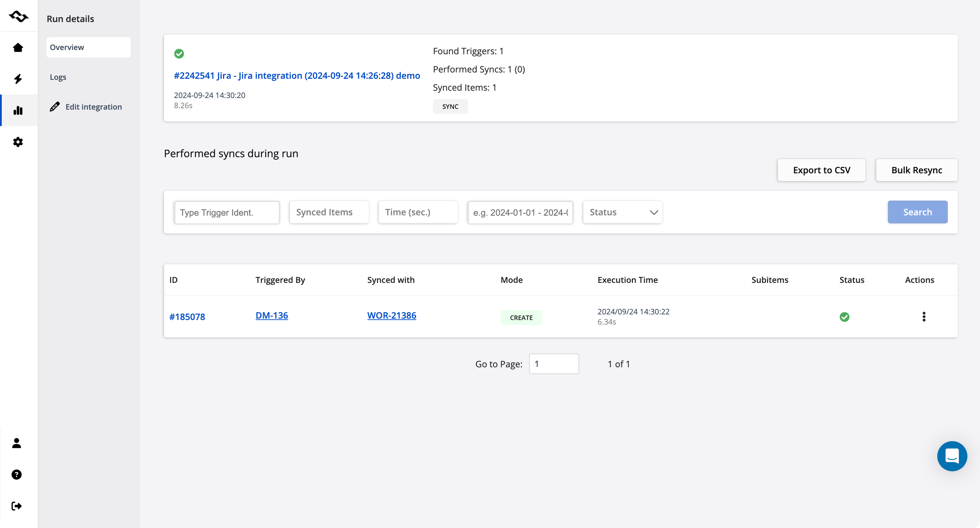This screenshot has height=528, width=980.
Task: Click the Found Triggers: 1 text
Action: 468,51
